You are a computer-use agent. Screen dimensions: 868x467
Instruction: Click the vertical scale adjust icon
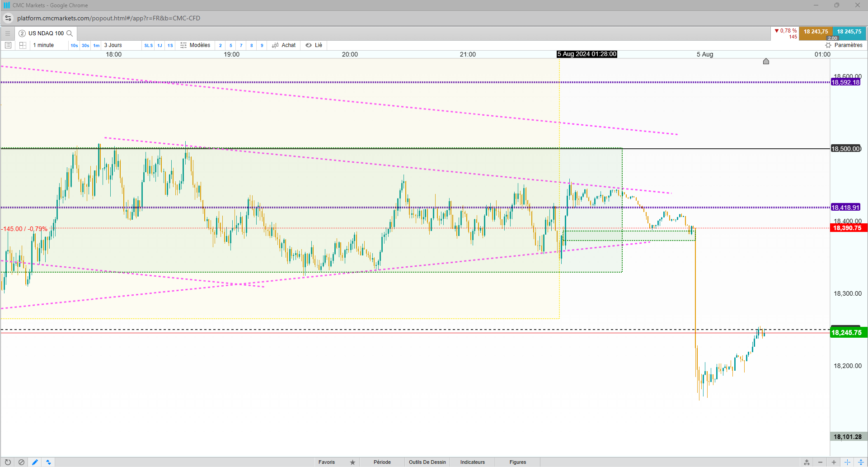(x=861, y=462)
